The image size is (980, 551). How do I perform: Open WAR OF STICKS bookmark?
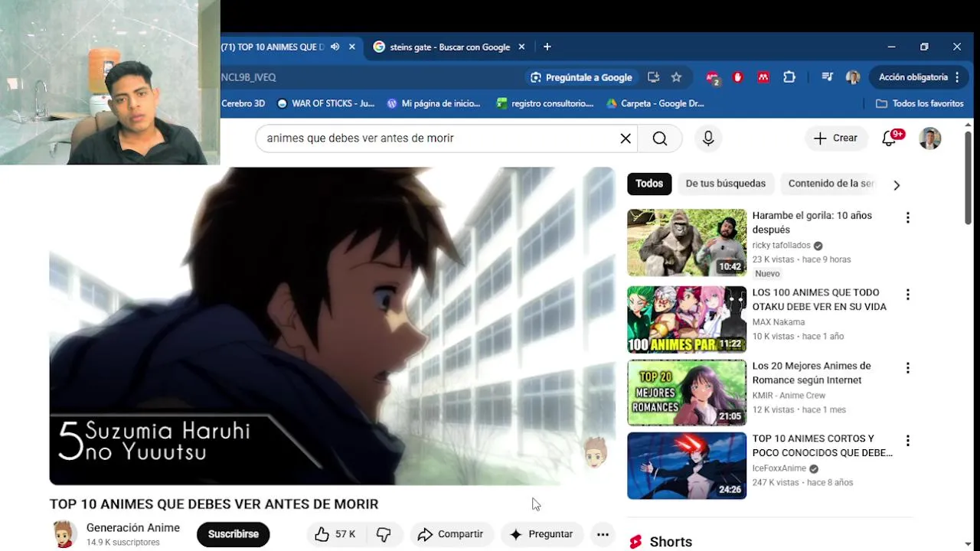click(326, 103)
